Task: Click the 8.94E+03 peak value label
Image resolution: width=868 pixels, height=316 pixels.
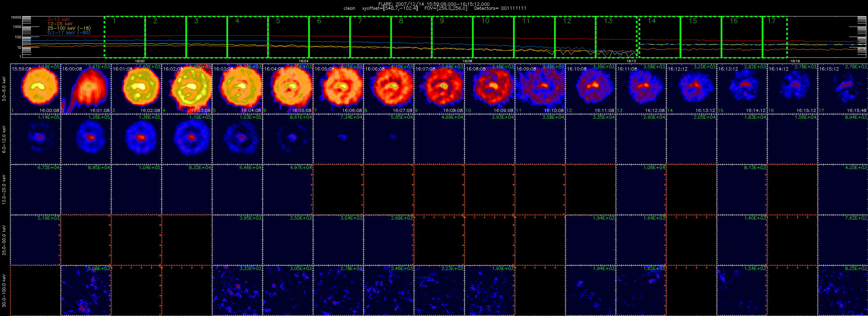Action: (x=856, y=117)
